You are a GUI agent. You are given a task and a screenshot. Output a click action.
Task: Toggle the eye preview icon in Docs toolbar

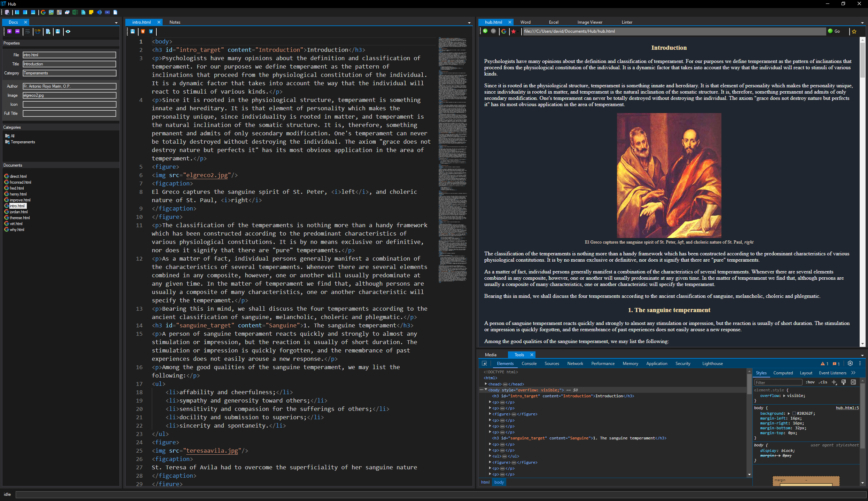point(68,31)
